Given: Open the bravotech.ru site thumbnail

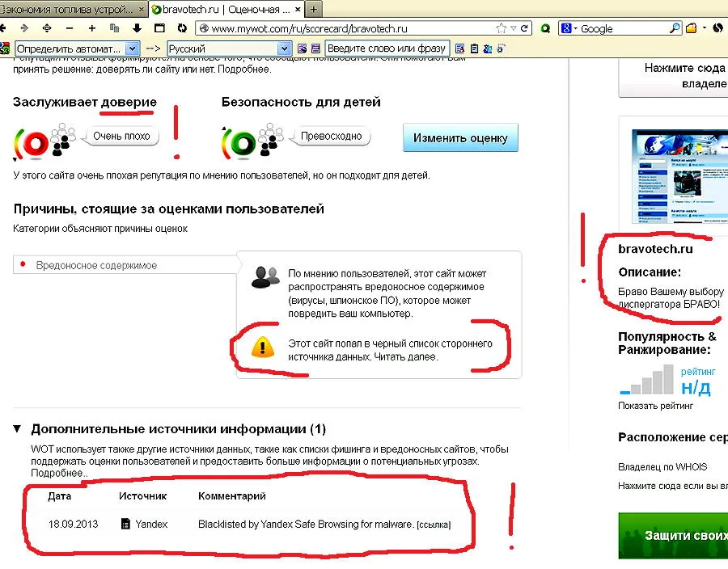Looking at the screenshot, I should tap(679, 176).
